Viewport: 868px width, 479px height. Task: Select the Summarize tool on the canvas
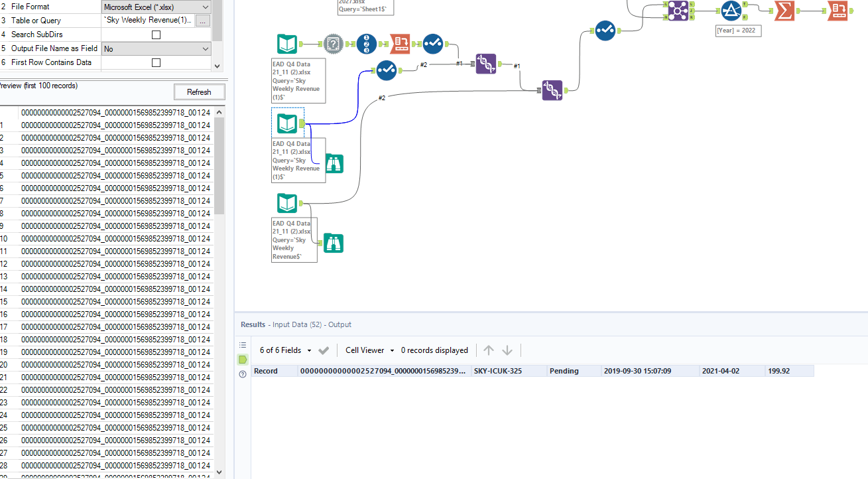(784, 11)
